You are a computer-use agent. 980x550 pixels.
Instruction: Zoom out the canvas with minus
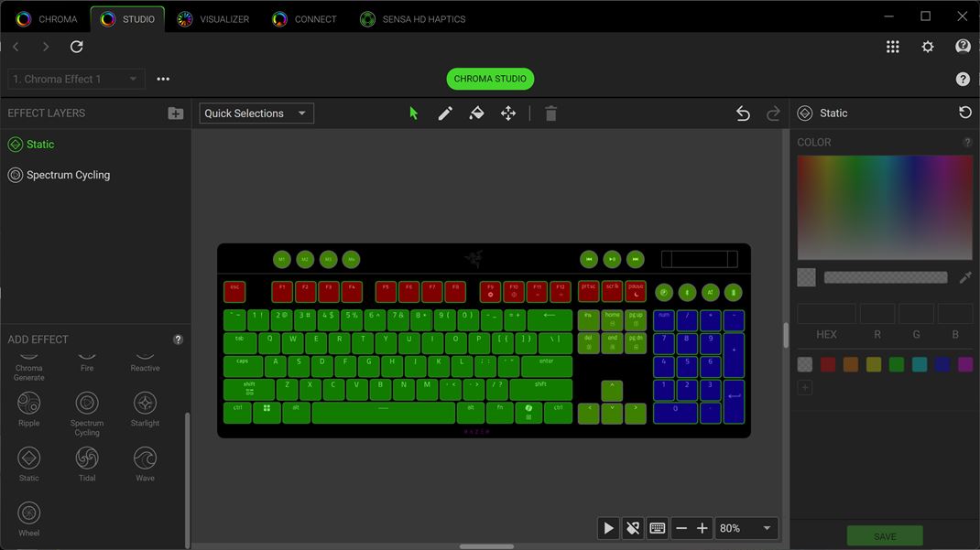point(681,528)
